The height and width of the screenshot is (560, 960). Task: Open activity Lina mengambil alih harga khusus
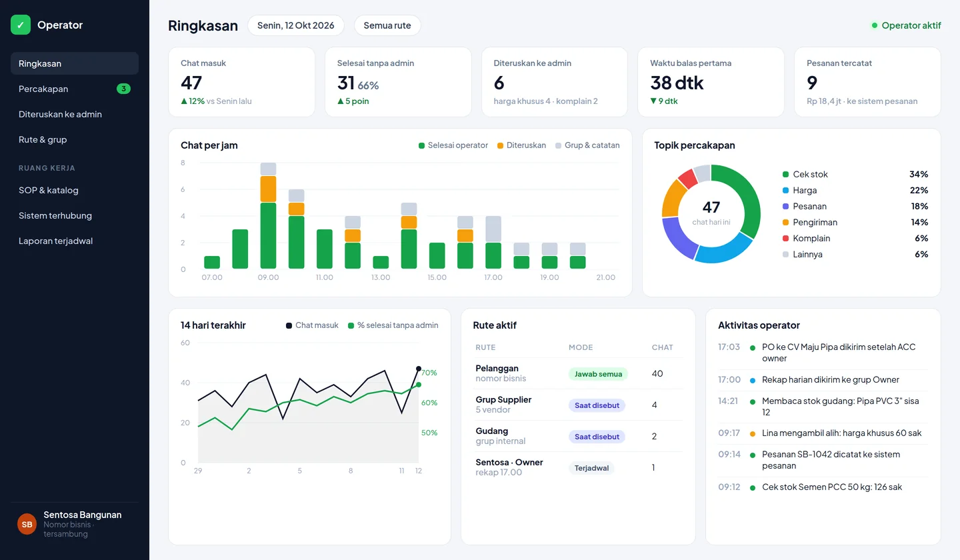pos(823,433)
